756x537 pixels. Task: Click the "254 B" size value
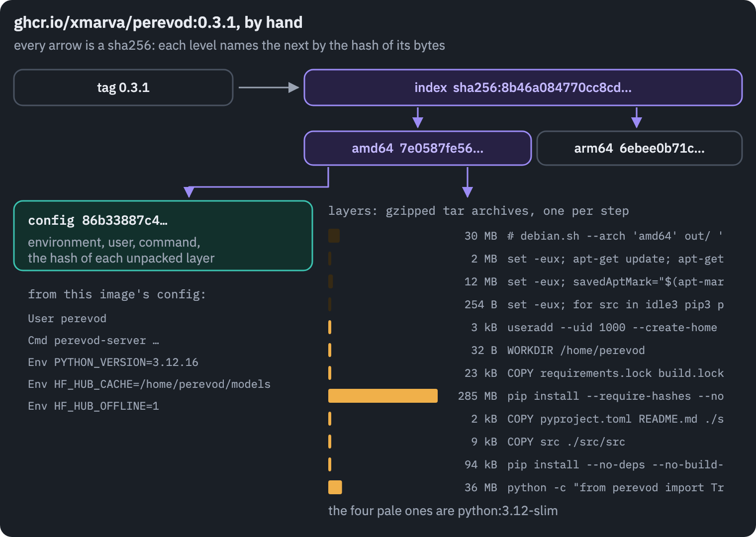coord(481,304)
